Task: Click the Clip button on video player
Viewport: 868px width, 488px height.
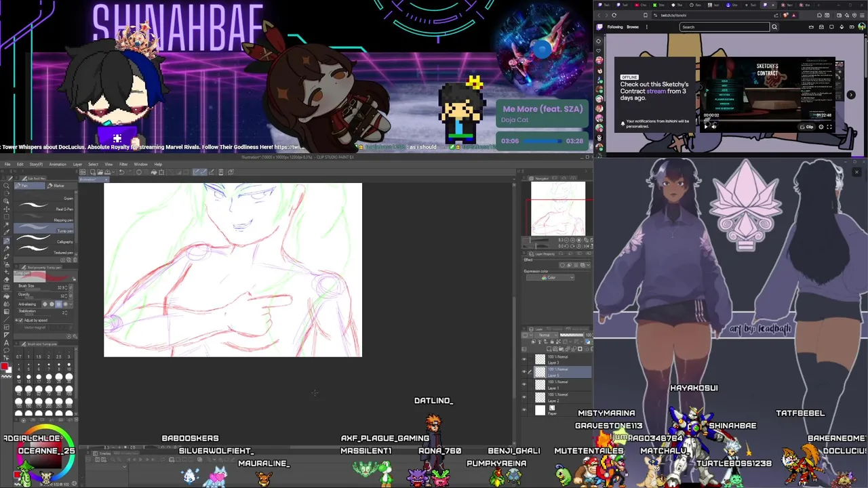Action: (x=807, y=127)
